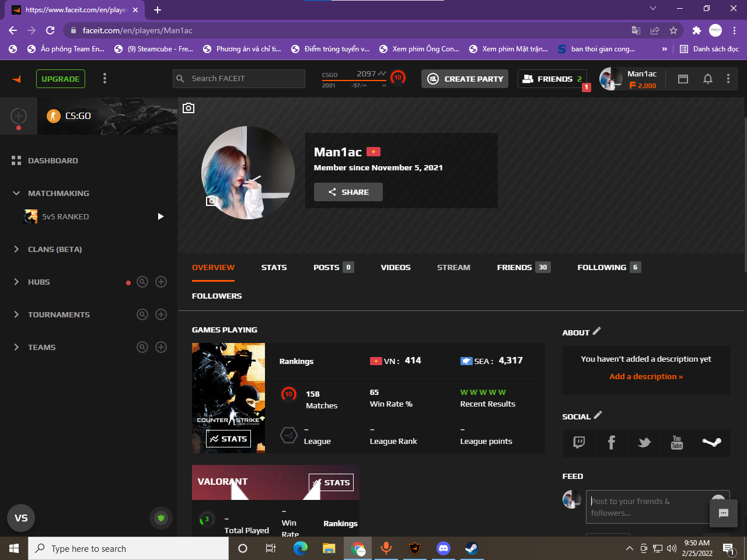Click the Add a description link

(646, 376)
